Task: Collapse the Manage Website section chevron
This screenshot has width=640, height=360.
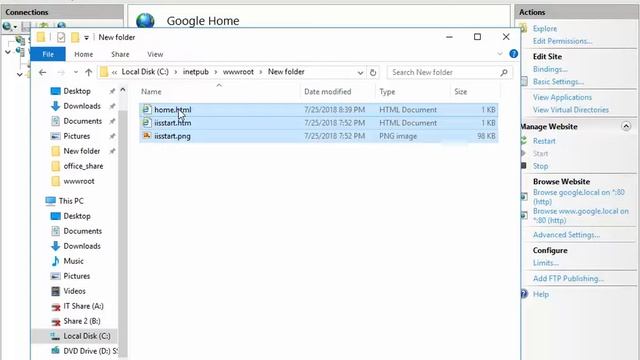Action: click(626, 127)
